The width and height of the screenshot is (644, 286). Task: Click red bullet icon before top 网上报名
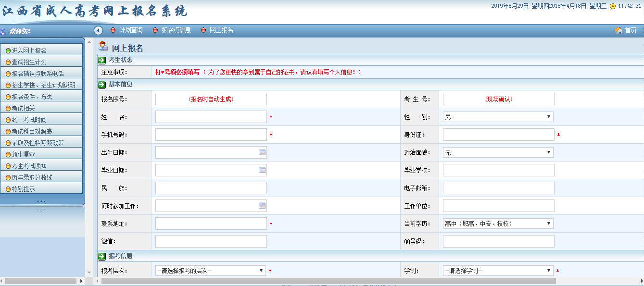click(203, 30)
